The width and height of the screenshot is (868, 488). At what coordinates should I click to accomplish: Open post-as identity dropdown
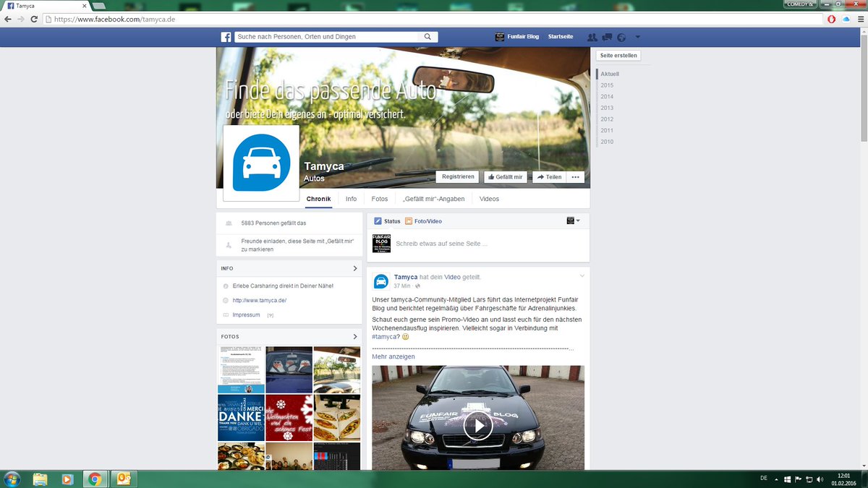pyautogui.click(x=573, y=221)
